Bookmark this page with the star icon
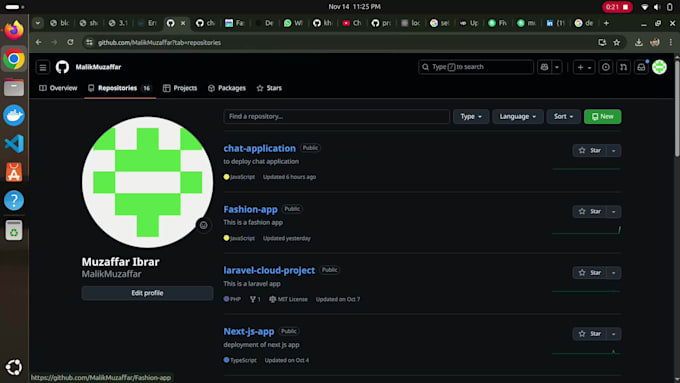 (617, 43)
